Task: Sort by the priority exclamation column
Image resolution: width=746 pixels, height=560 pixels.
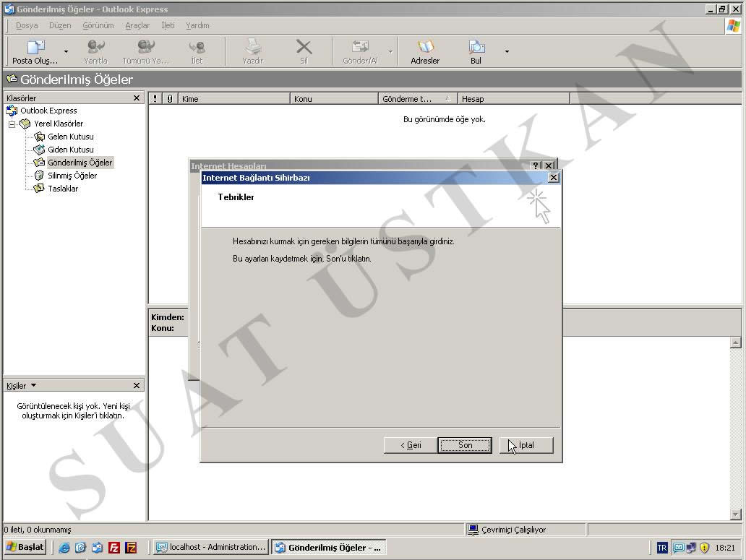Action: (x=155, y=99)
